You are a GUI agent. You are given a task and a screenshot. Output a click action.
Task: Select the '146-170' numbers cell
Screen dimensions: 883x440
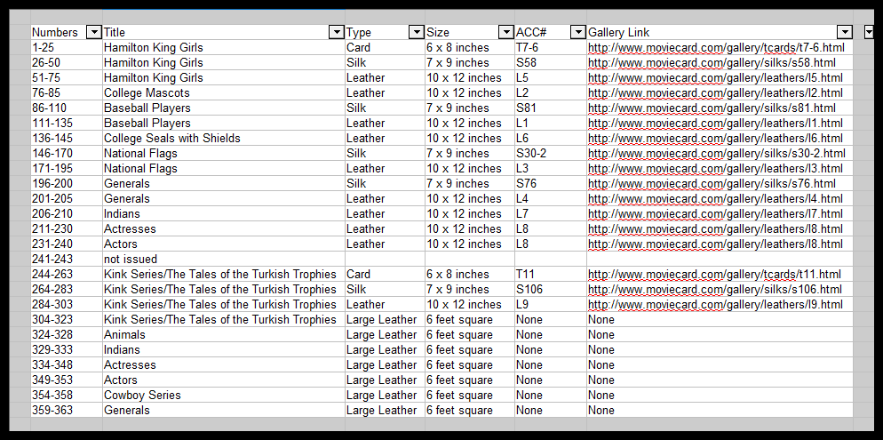pyautogui.click(x=66, y=153)
